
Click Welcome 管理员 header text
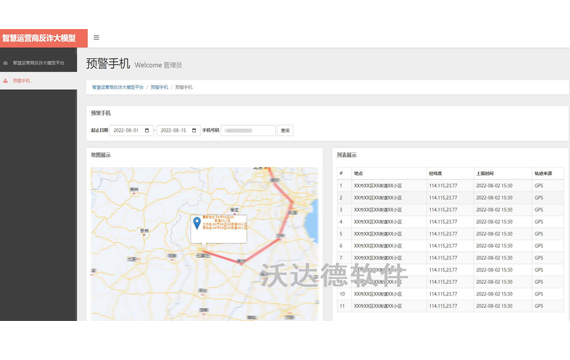(158, 65)
